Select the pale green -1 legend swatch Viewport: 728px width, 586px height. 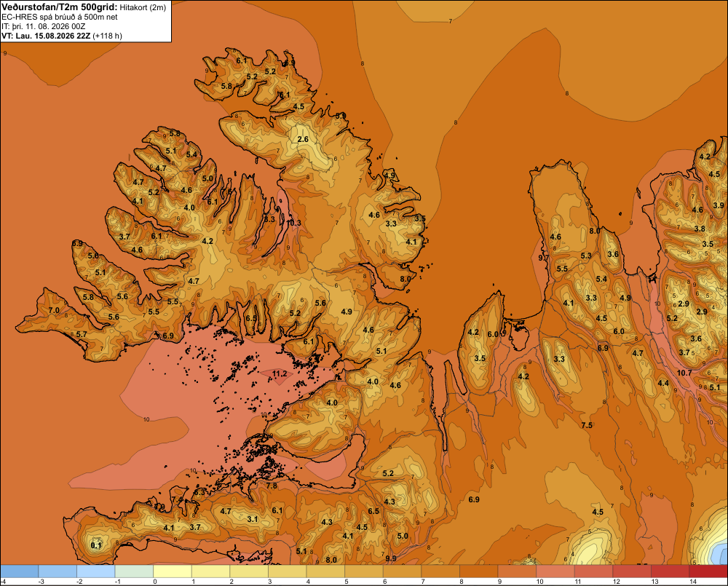134,571
